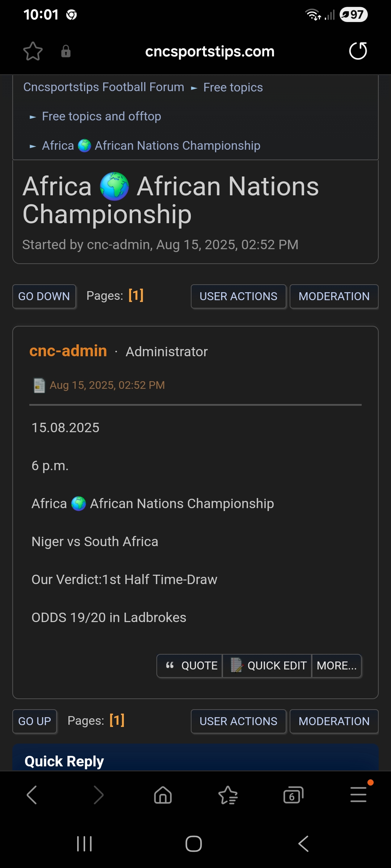This screenshot has width=391, height=868.
Task: Open the tabs switcher showing 6
Action: 293,795
